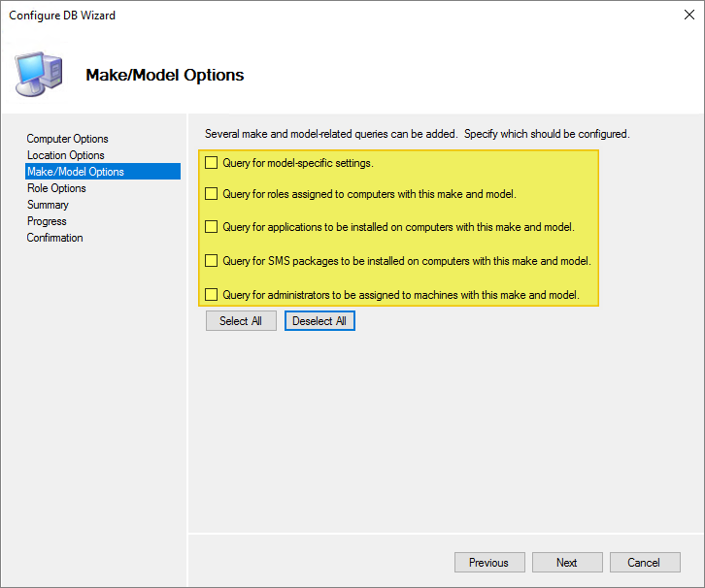Enable query for SMS packages checkbox
705x588 pixels.
pos(212,261)
